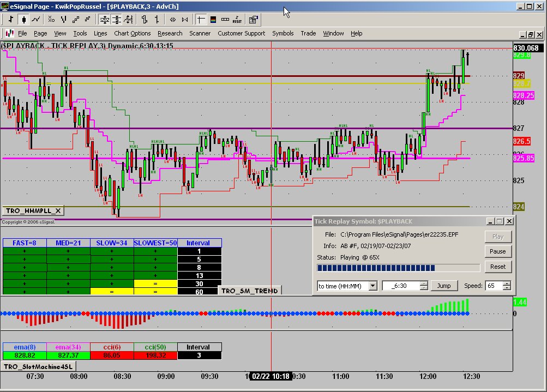The width and height of the screenshot is (547, 392).
Task: Open the Page menu
Action: click(40, 33)
